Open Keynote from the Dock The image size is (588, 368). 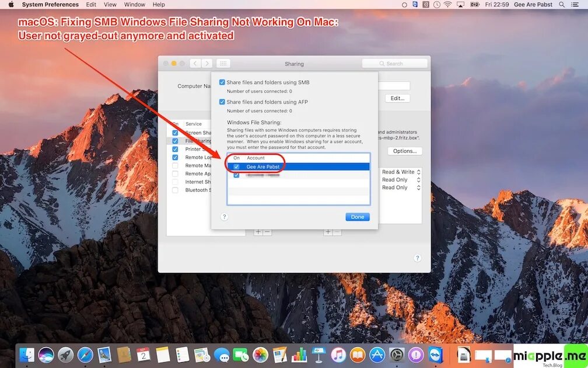coord(318,355)
